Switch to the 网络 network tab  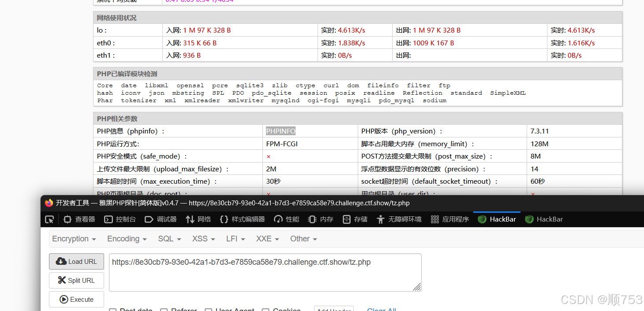click(198, 219)
